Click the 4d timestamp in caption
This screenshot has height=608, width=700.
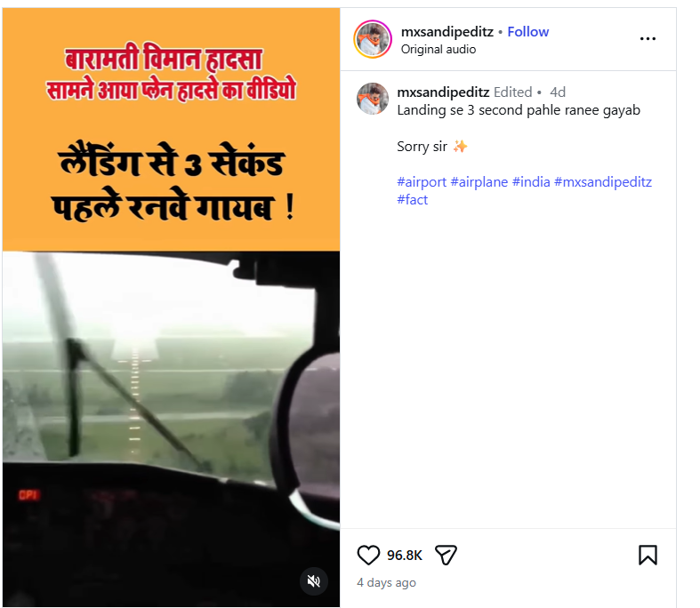click(x=558, y=92)
